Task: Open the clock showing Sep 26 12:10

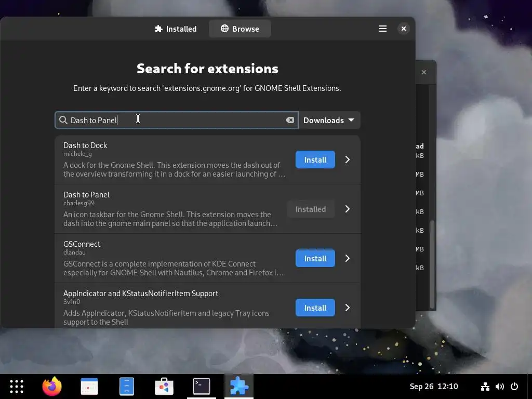Action: click(434, 387)
